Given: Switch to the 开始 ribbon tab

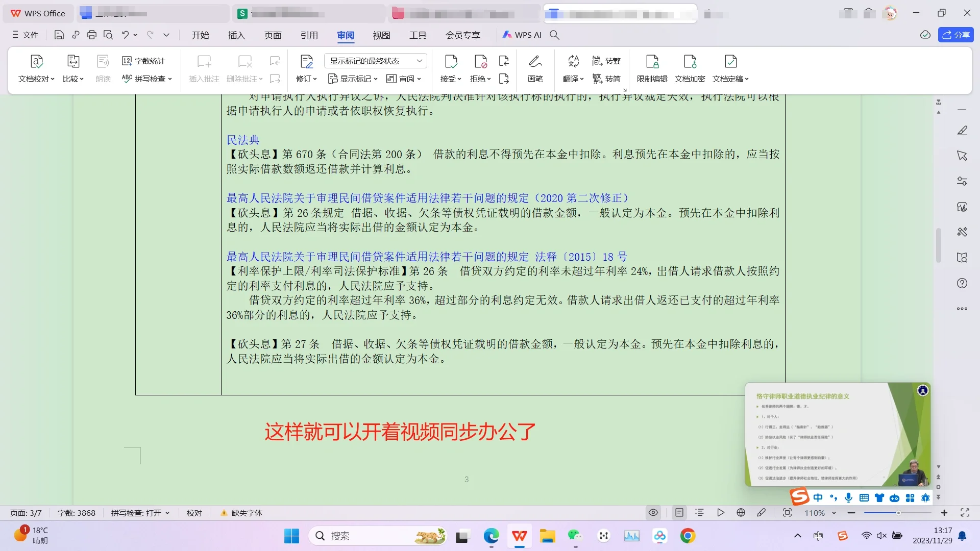Looking at the screenshot, I should 200,35.
